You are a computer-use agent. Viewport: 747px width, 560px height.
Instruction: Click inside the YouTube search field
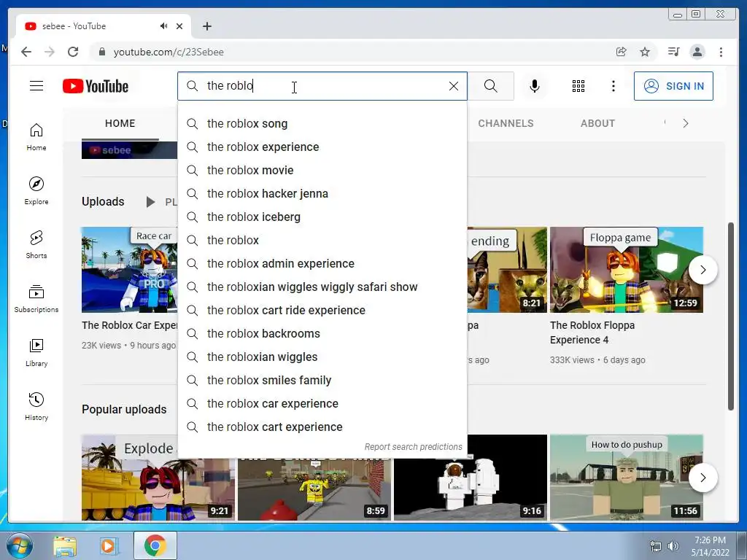[322, 86]
